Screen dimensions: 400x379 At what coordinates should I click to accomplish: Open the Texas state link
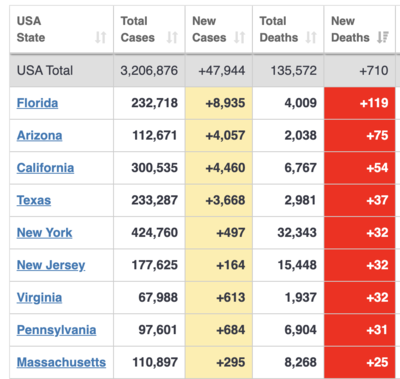pyautogui.click(x=34, y=200)
